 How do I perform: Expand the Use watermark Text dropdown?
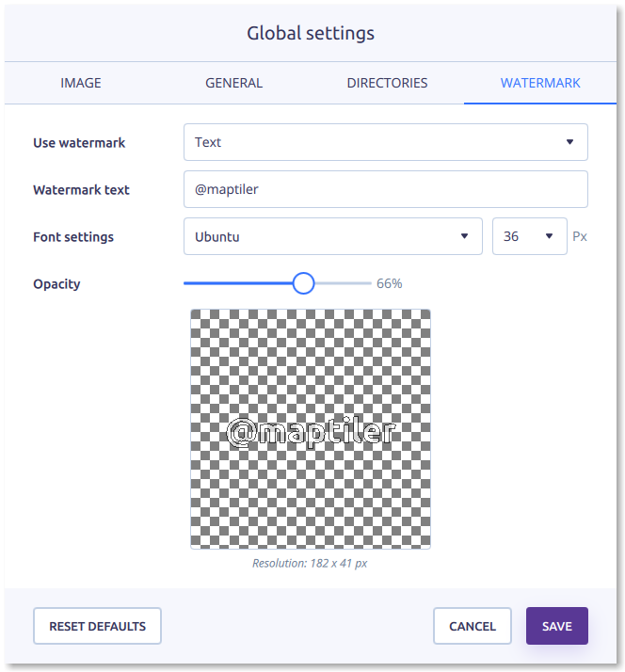coord(385,142)
